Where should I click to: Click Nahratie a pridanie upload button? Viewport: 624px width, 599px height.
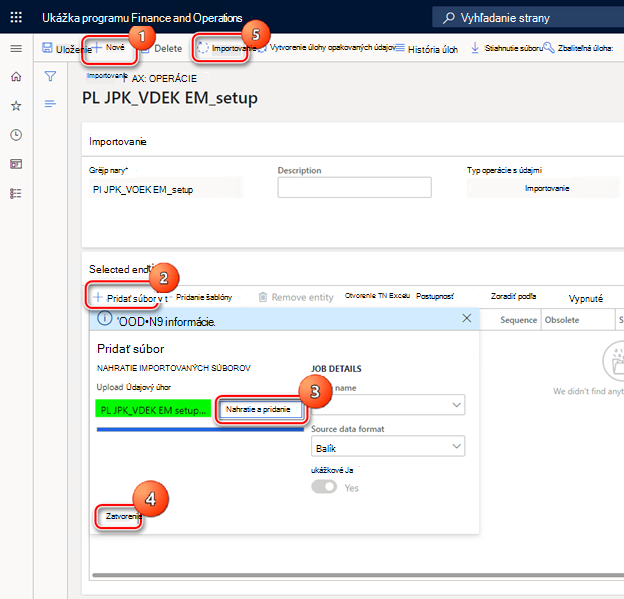pos(261,409)
